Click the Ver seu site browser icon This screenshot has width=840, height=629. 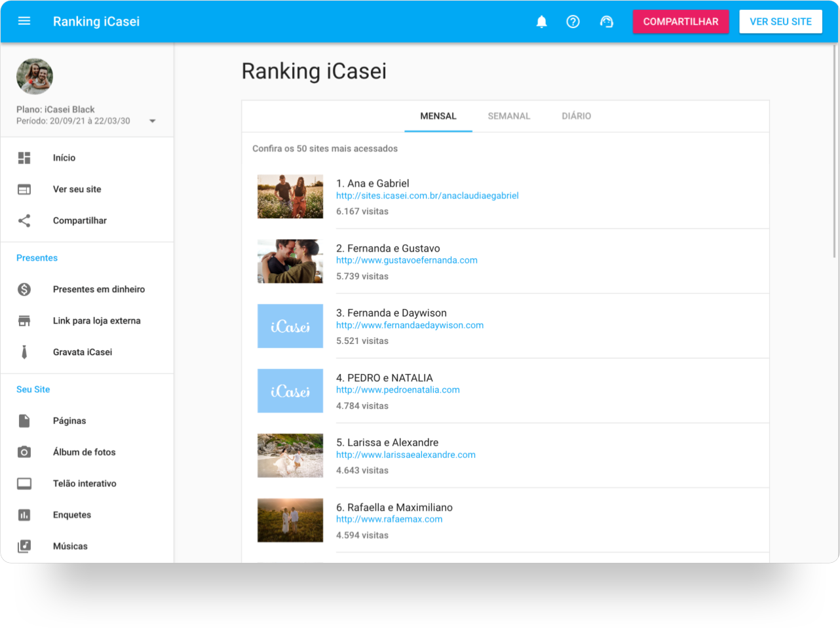point(24,189)
